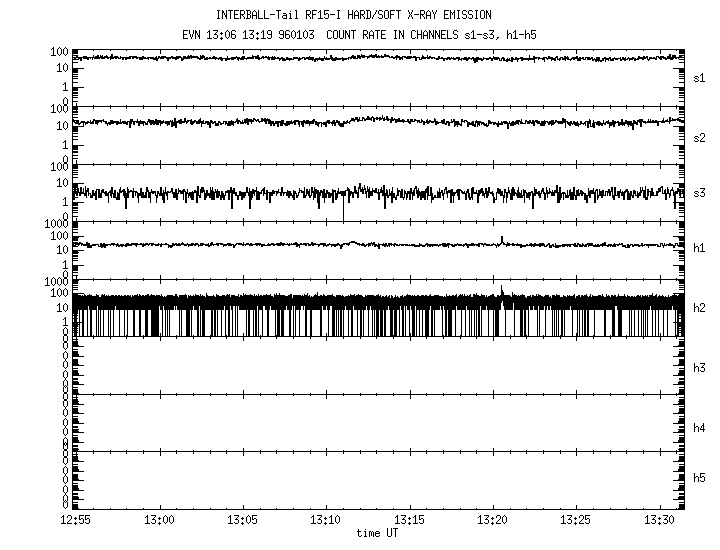Click the h3 channel label

700,369
